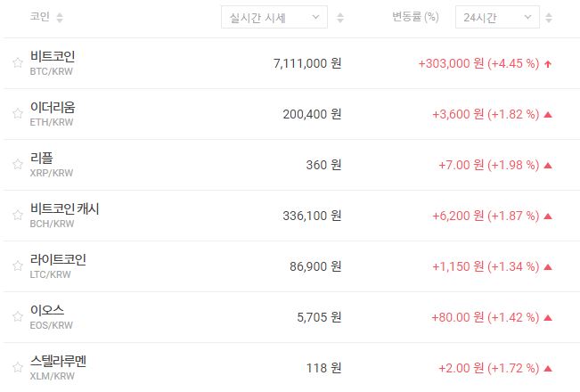This screenshot has width=580, height=392.
Task: Click the Bitcoin up arrow indicator
Action: pyautogui.click(x=548, y=63)
